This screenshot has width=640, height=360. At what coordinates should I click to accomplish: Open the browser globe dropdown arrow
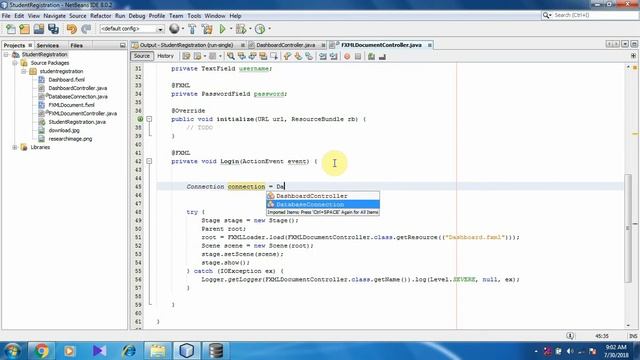pos(182,29)
